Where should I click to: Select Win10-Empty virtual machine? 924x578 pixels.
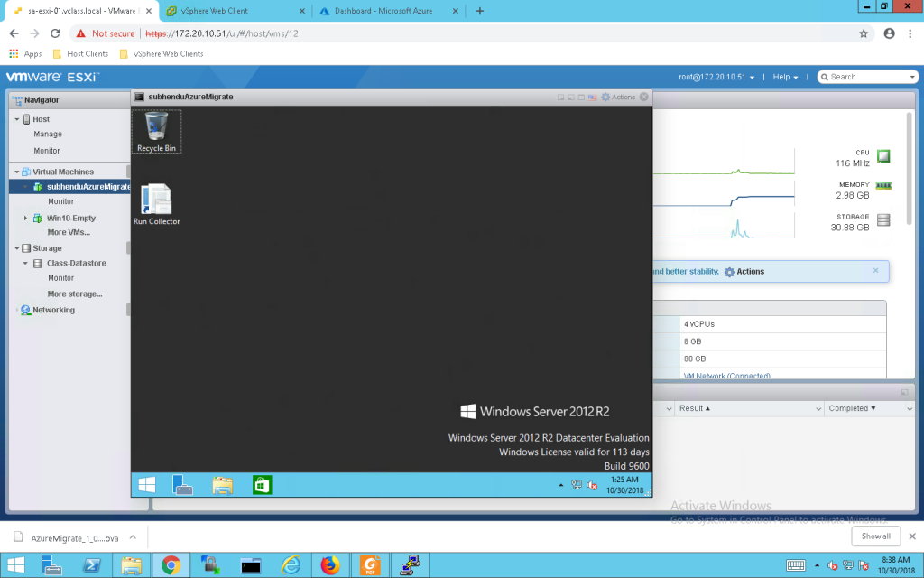[x=71, y=219]
